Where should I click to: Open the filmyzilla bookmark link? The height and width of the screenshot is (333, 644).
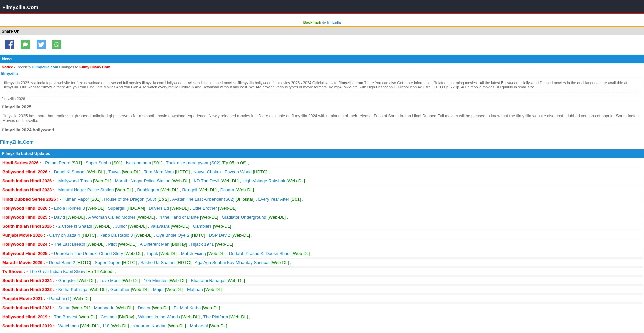[334, 22]
